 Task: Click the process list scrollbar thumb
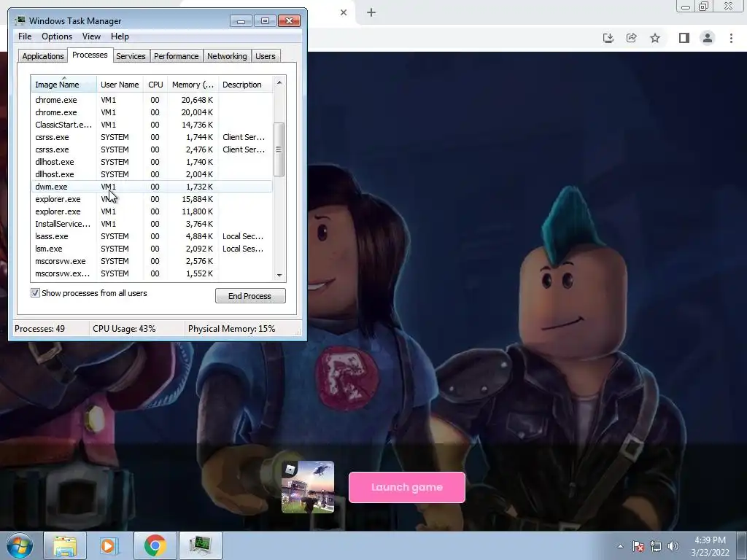pyautogui.click(x=279, y=149)
